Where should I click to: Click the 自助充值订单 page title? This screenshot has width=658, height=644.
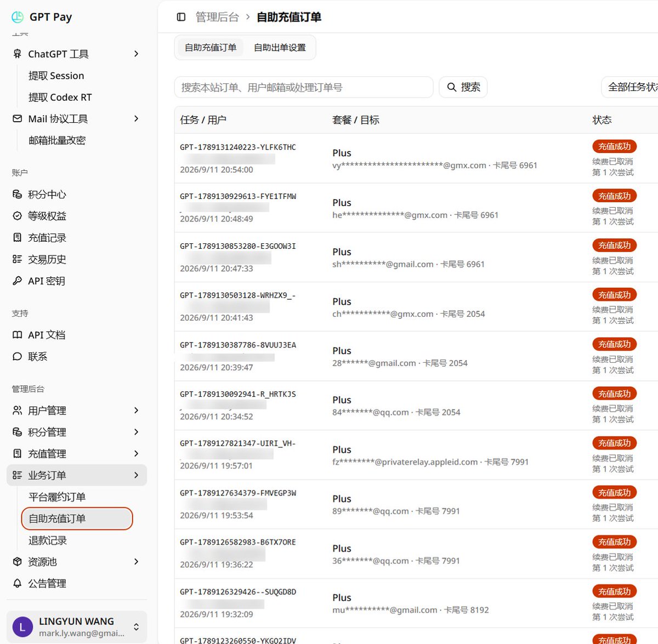tap(289, 17)
